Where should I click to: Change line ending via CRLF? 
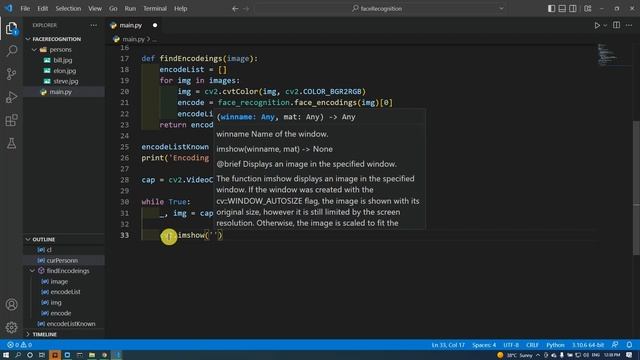(x=532, y=345)
